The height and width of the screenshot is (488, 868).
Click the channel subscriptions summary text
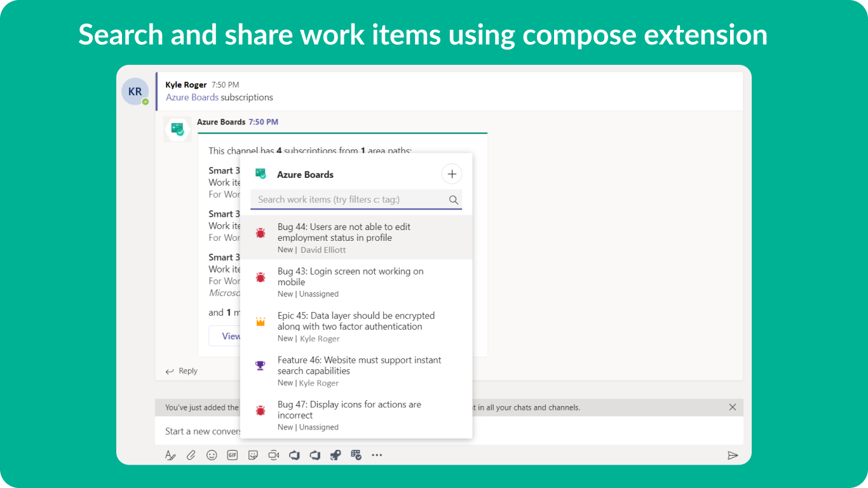point(310,151)
